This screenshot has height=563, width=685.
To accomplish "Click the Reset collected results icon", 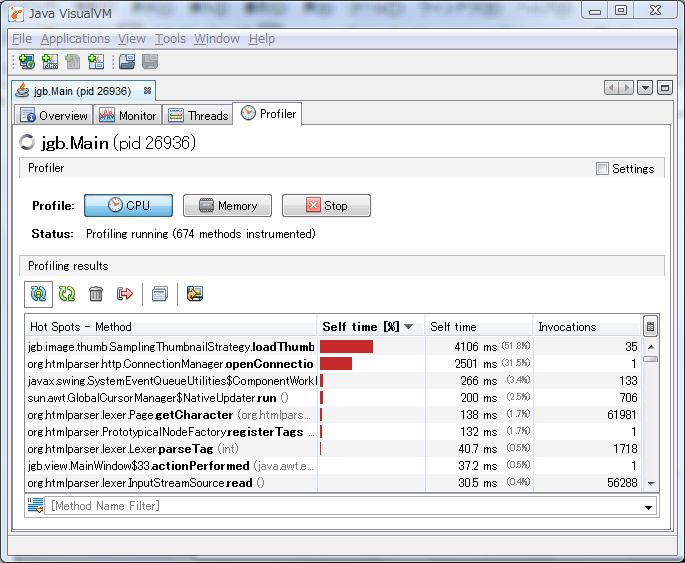I will (125, 294).
